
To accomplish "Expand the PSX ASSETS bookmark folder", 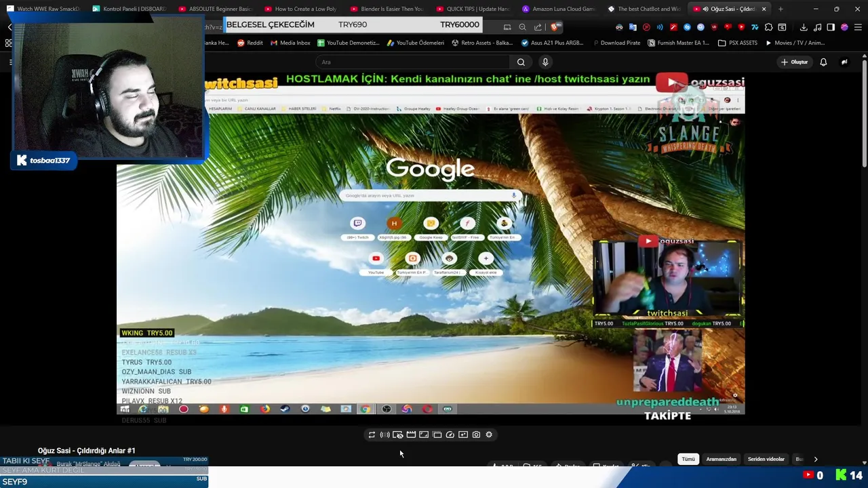I will (x=738, y=43).
